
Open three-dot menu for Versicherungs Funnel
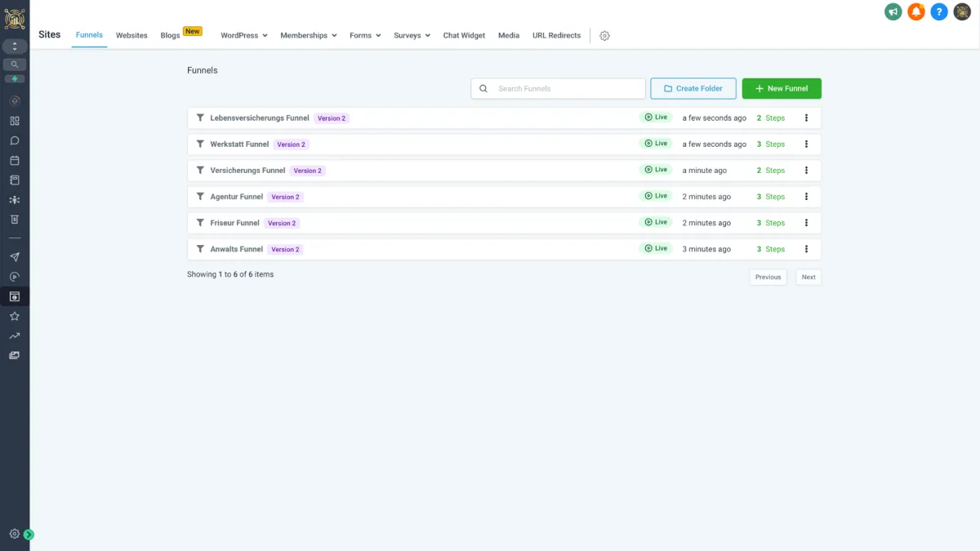tap(806, 170)
